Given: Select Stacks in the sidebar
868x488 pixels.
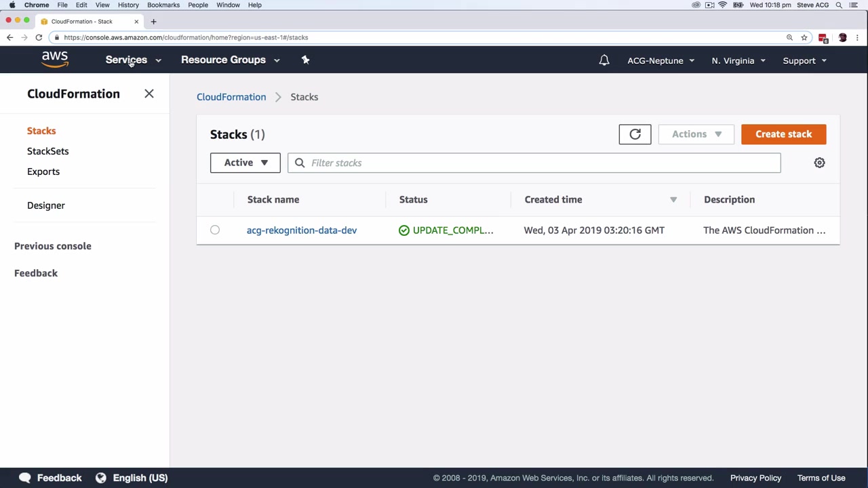Looking at the screenshot, I should click(41, 131).
